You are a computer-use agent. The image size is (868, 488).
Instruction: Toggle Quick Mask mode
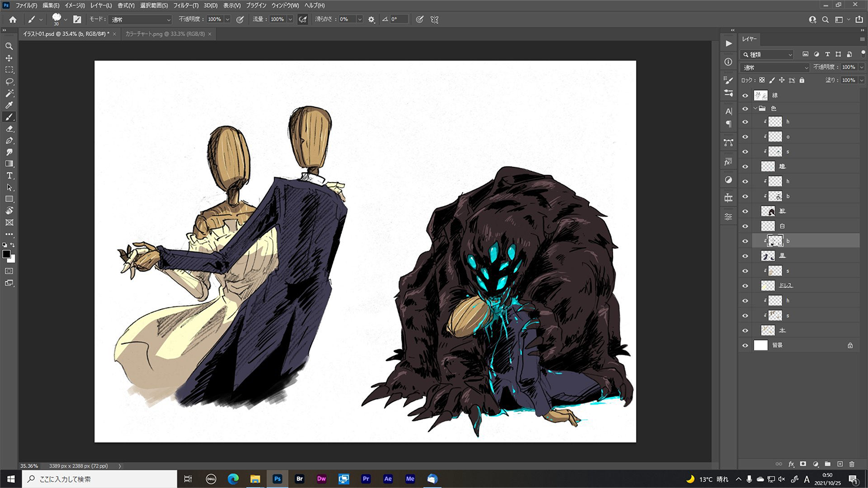tap(9, 271)
